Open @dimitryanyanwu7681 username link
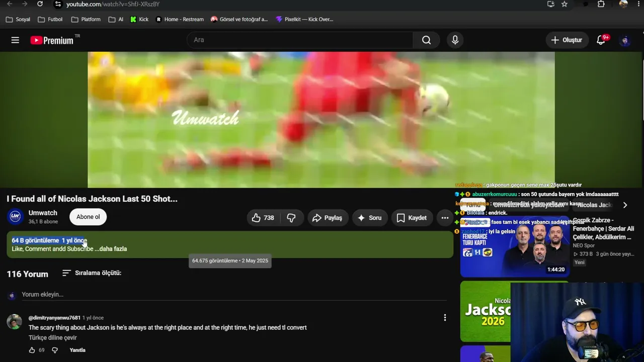Screen dimensions: 644x362 click(x=54, y=318)
